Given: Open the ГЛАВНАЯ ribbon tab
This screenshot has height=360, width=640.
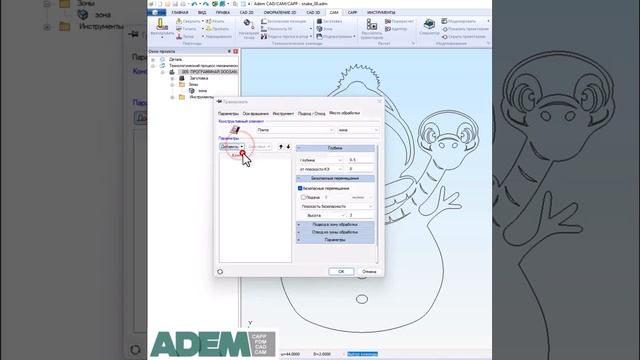Looking at the screenshot, I should coord(180,13).
